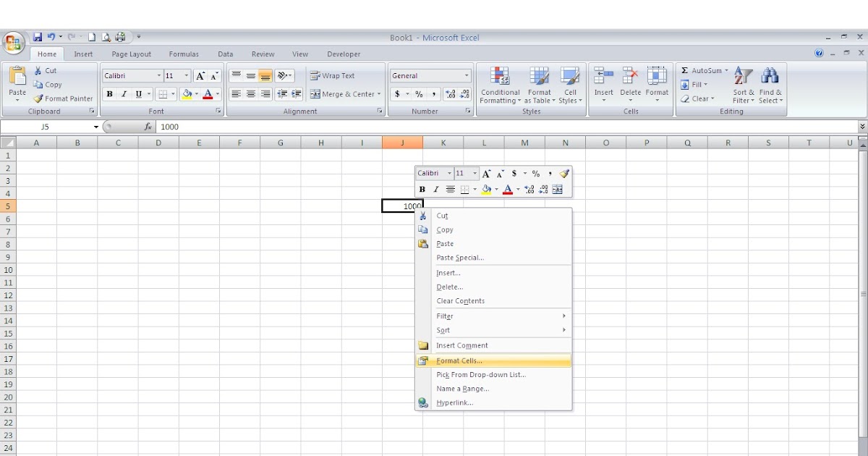Click the Clear Contents option
The image size is (868, 456).
tap(459, 300)
